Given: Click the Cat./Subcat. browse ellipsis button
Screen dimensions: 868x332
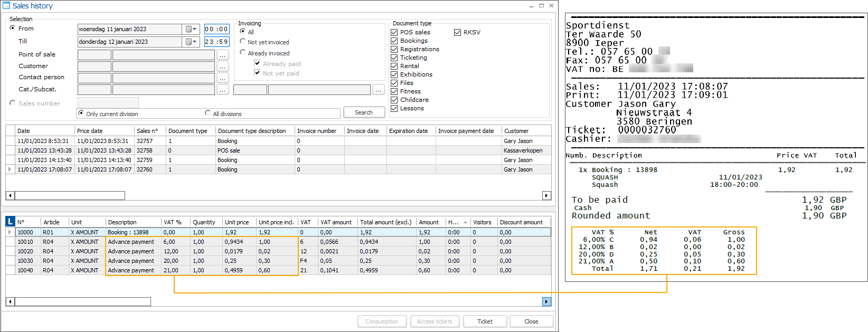Looking at the screenshot, I should click(x=223, y=90).
